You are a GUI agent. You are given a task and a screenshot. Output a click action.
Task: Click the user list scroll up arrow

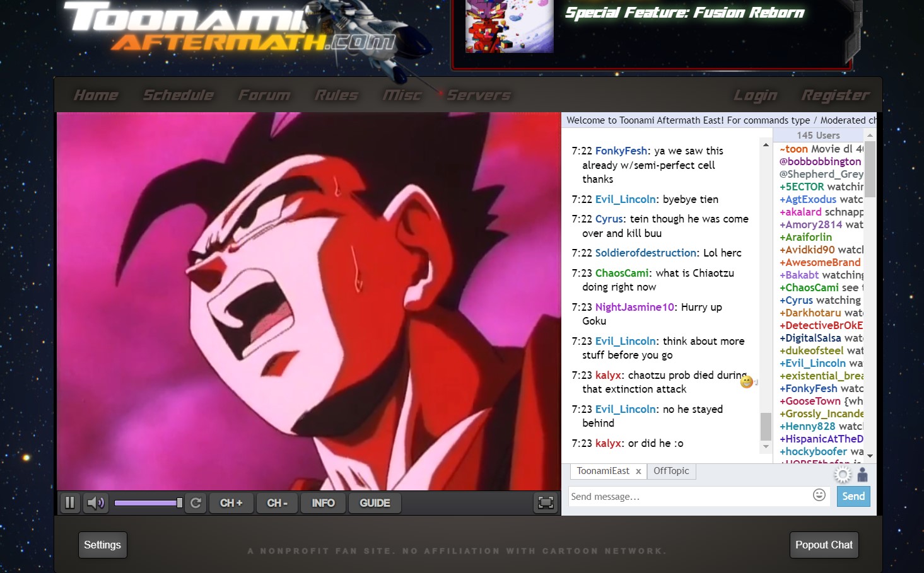[870, 136]
